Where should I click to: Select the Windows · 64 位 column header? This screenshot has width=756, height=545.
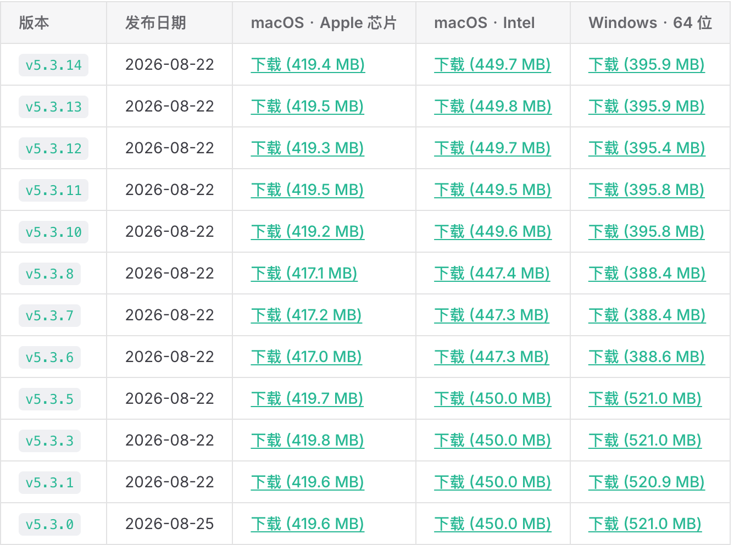pos(651,23)
